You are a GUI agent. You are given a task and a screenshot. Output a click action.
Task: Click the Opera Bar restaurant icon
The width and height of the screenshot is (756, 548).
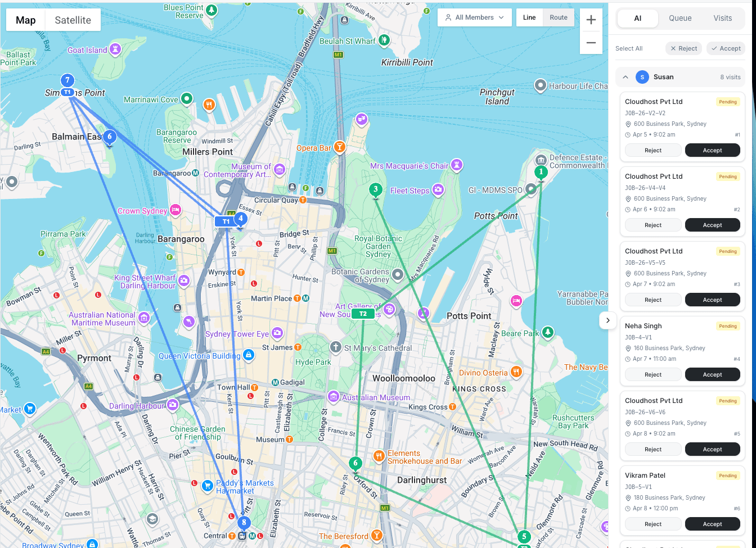[339, 147]
